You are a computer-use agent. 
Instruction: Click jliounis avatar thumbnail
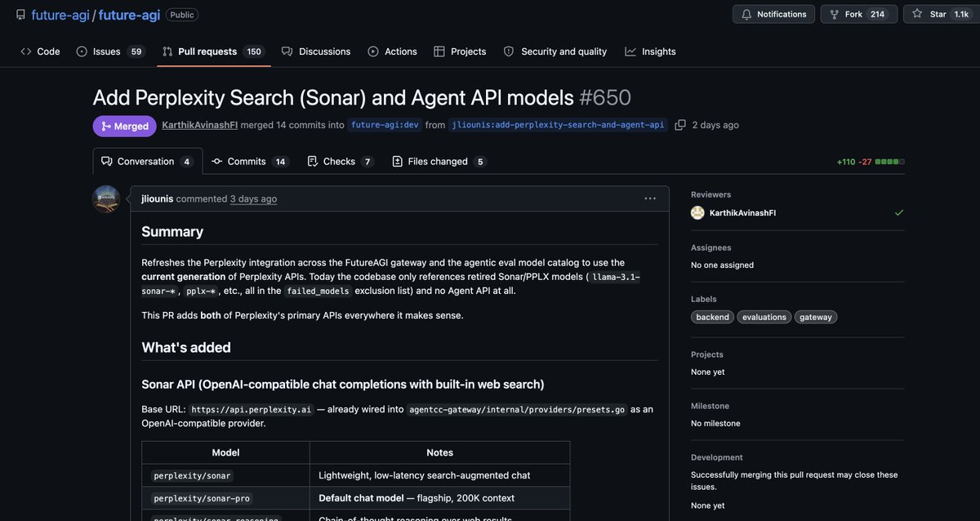tap(106, 199)
